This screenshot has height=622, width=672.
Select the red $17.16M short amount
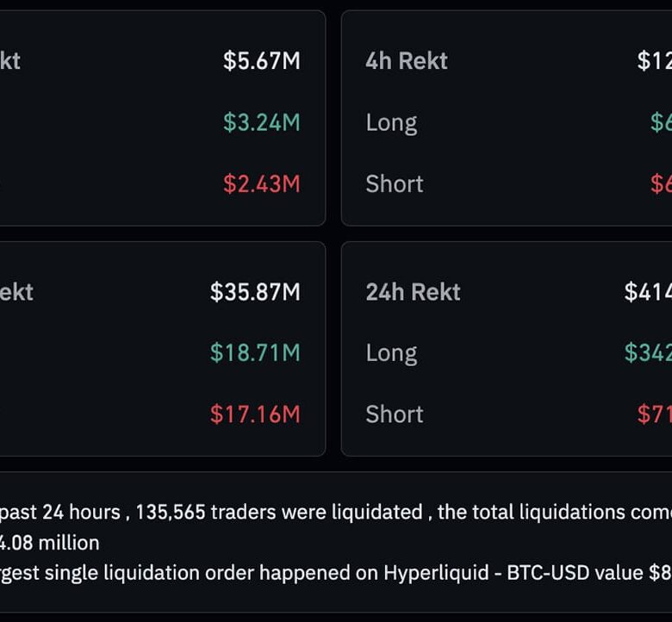(255, 414)
